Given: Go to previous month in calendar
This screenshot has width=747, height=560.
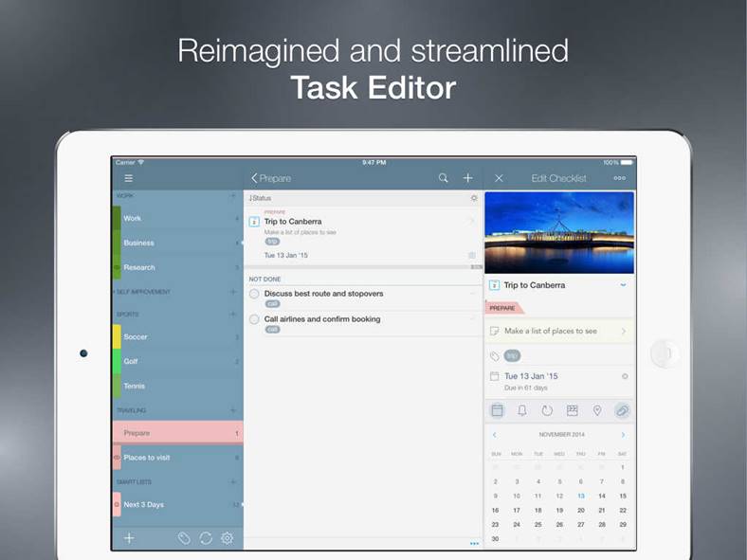Looking at the screenshot, I should click(495, 435).
